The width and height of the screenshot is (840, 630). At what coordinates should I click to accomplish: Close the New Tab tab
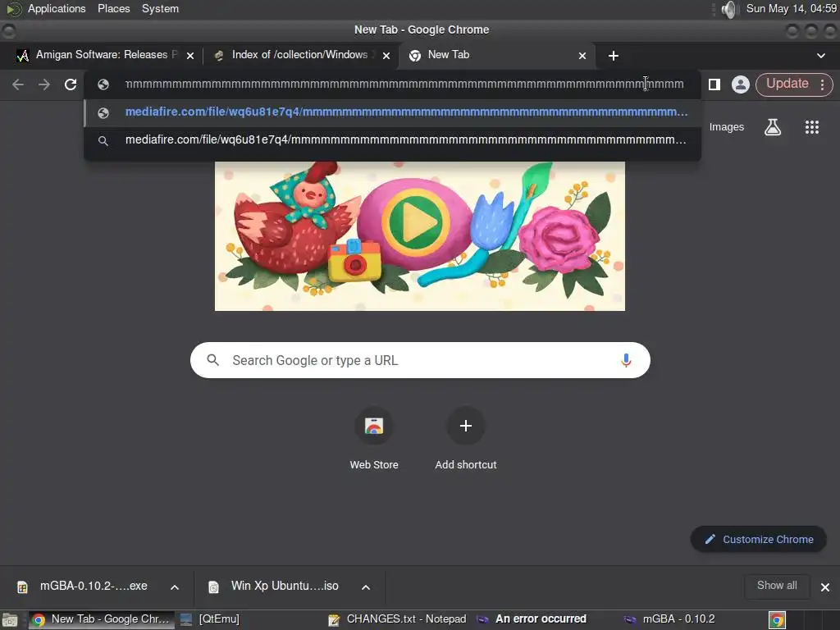pos(582,56)
